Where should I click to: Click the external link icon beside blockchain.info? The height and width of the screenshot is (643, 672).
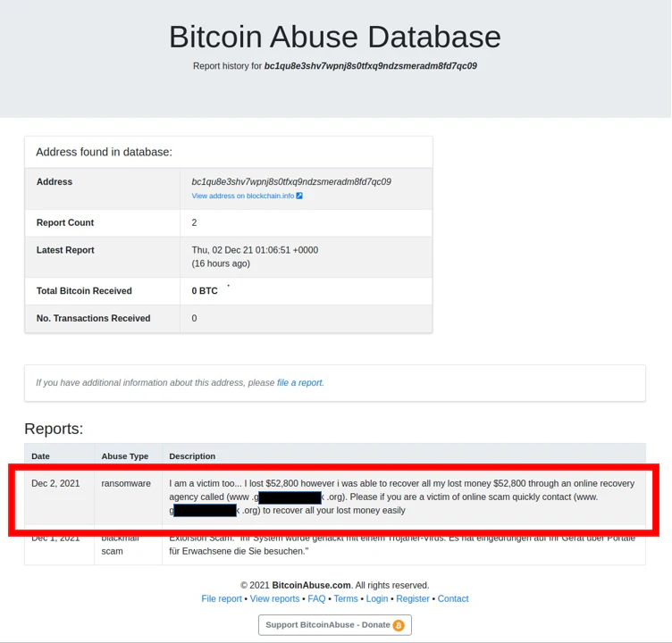pos(299,196)
